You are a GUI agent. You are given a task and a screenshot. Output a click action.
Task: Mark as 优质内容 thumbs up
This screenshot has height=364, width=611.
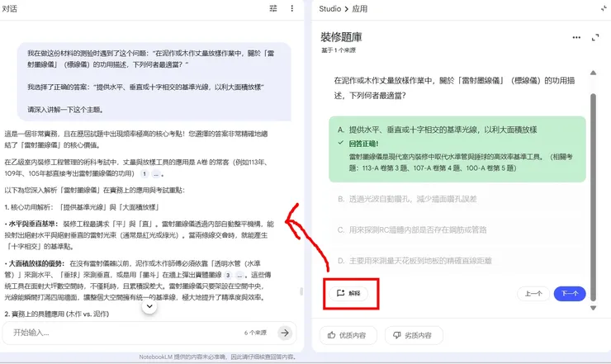coord(348,335)
